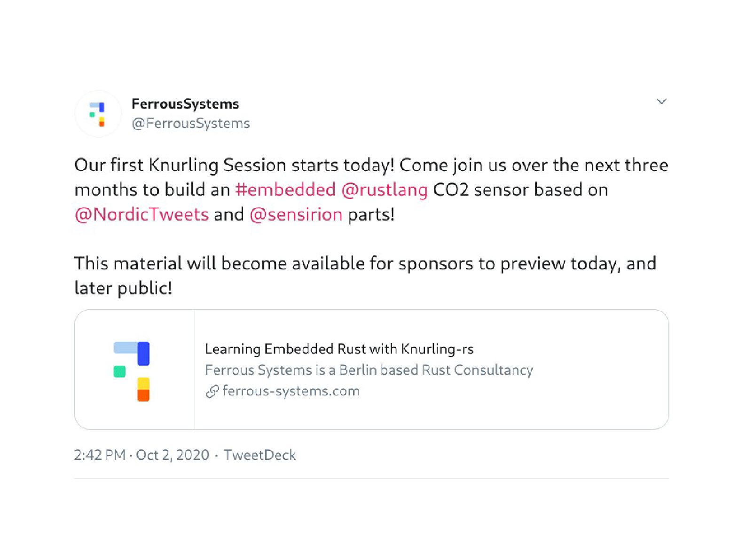Image resolution: width=746 pixels, height=560 pixels.
Task: Click the Ferrous logo in the link card
Action: 132,371
